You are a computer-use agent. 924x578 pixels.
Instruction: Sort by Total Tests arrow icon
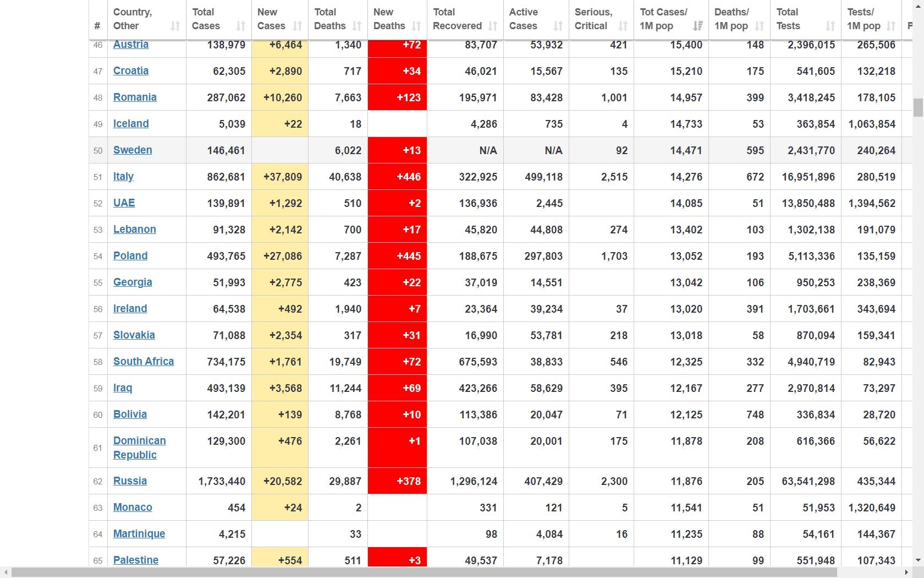coord(831,26)
